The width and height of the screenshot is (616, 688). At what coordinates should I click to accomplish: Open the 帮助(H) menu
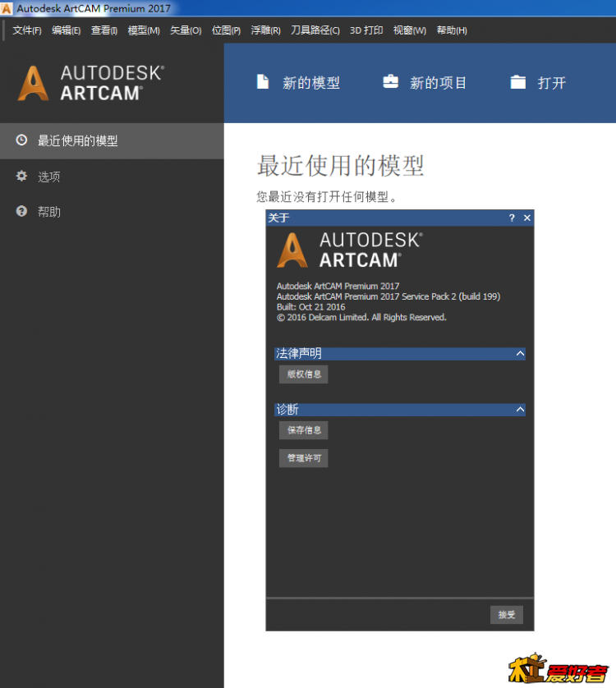[x=452, y=30]
